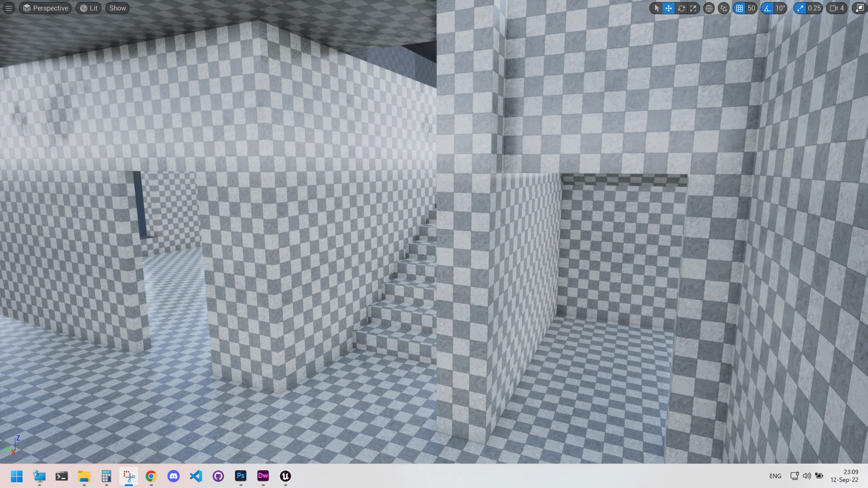Switch to the Rotate gizmo tool

[681, 8]
